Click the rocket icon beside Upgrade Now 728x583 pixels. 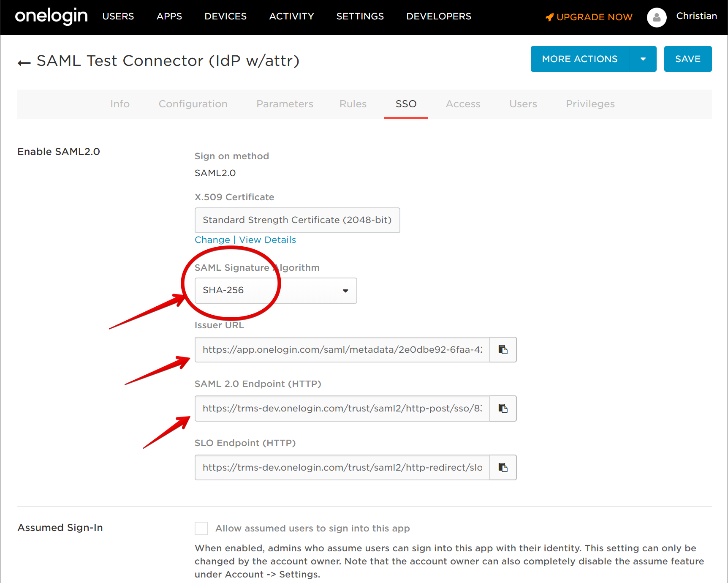(x=549, y=17)
